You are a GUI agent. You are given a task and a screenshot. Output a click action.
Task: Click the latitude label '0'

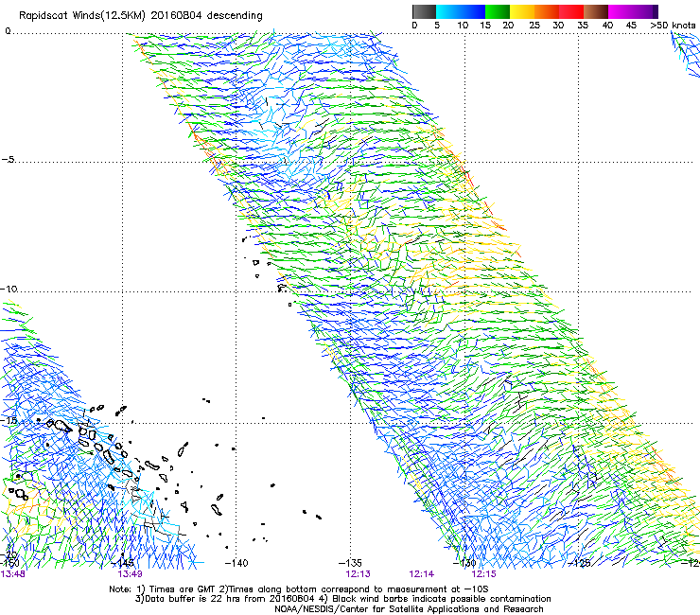pos(8,31)
